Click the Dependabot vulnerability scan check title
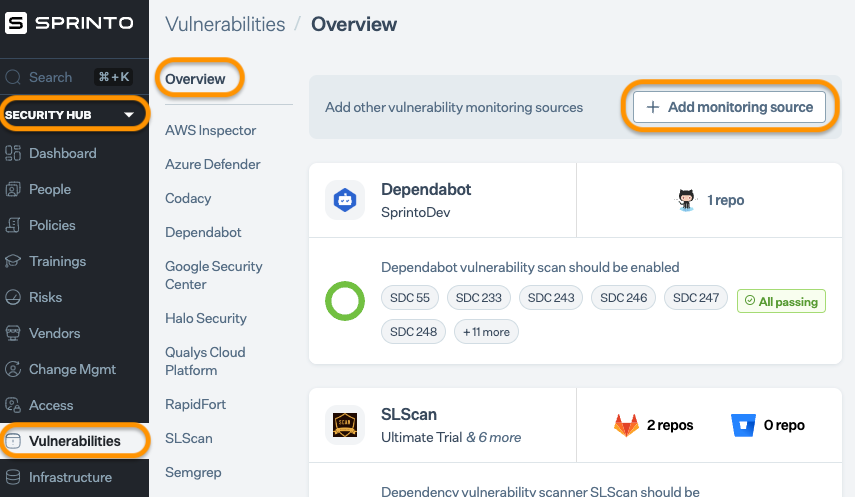The width and height of the screenshot is (855, 497). click(530, 267)
